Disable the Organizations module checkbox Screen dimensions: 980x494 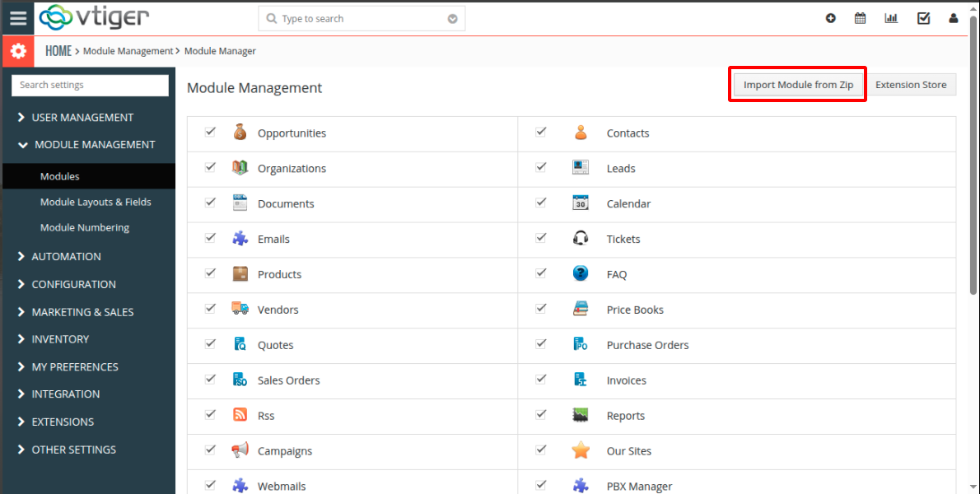pyautogui.click(x=210, y=167)
